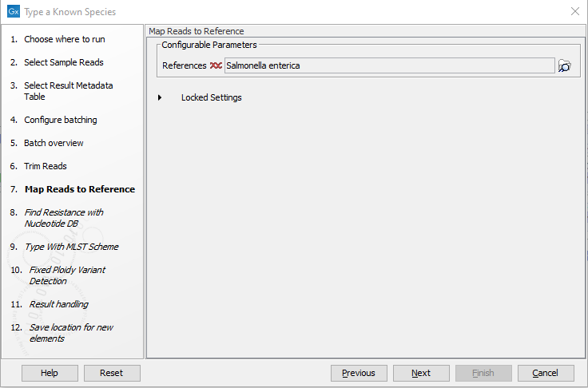Screen dimensions: 588x388
Task: Click the Reset button
Action: [111, 373]
